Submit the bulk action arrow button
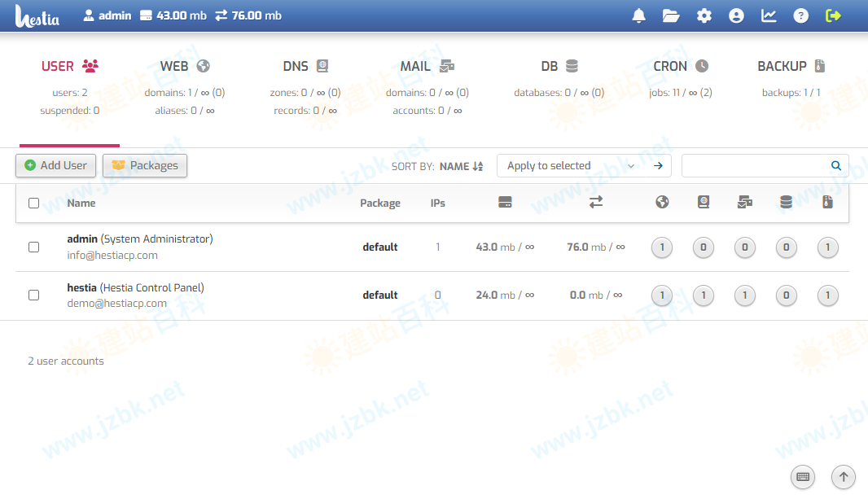Image resolution: width=868 pixels, height=499 pixels. tap(658, 166)
